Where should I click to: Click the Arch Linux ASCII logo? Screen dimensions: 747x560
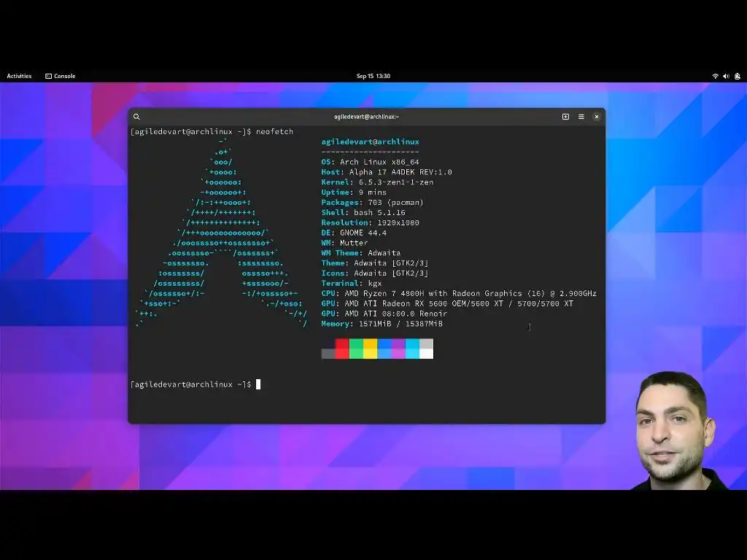point(221,233)
